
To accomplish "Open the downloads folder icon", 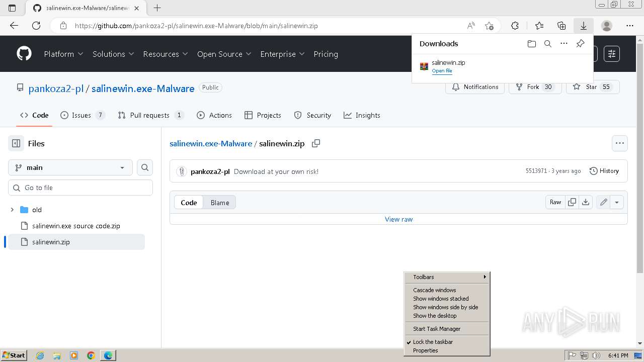I will (x=532, y=44).
